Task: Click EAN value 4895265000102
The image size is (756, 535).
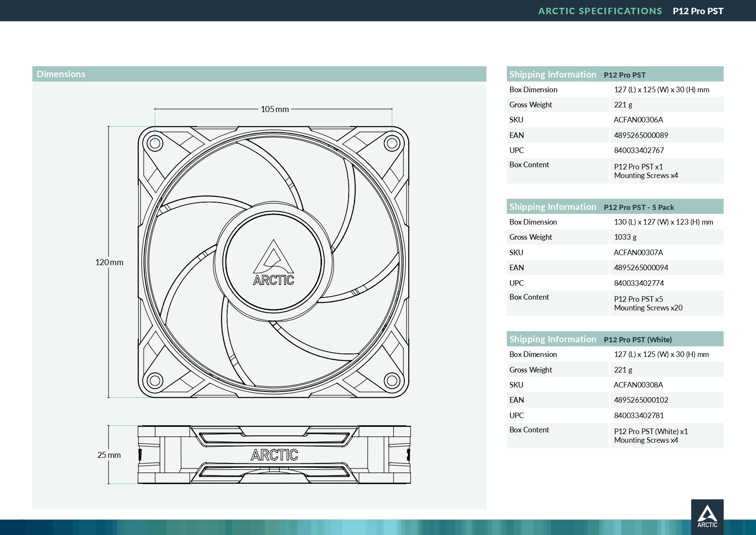Action: pyautogui.click(x=641, y=400)
